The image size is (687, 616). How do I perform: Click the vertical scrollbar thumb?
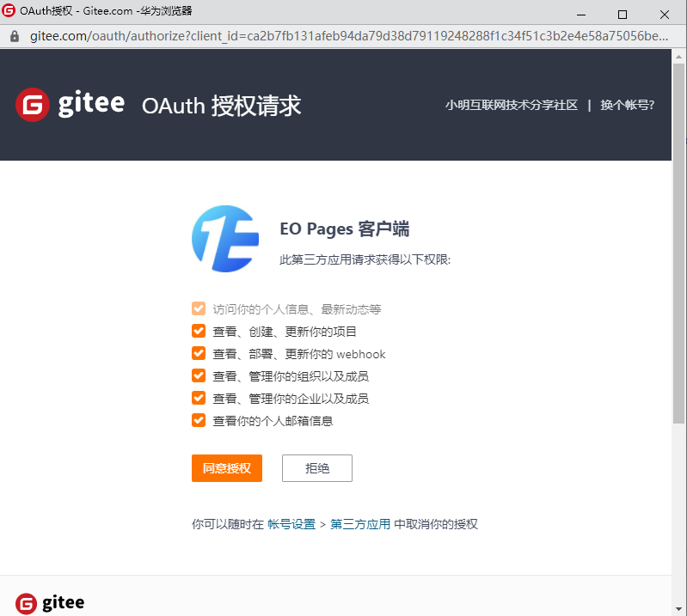click(x=678, y=243)
